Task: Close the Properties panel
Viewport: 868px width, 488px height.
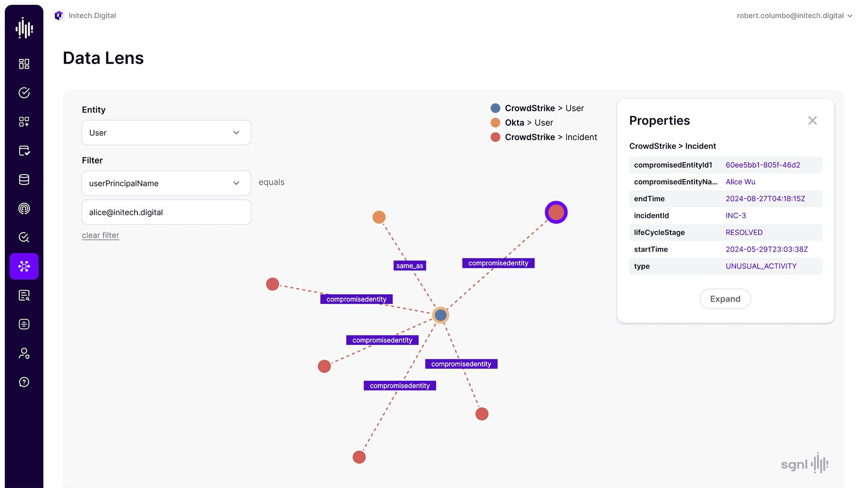Action: click(812, 121)
